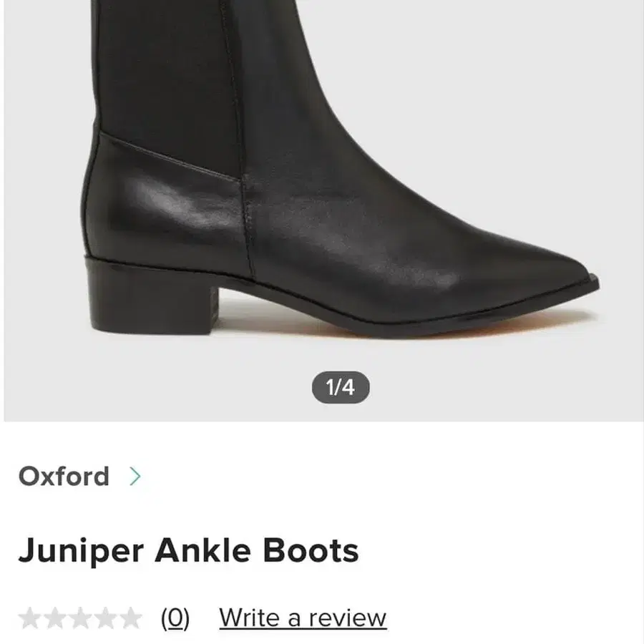The height and width of the screenshot is (644, 644).
Task: Click the shadow beneath the boot sole
Action: 429,326
